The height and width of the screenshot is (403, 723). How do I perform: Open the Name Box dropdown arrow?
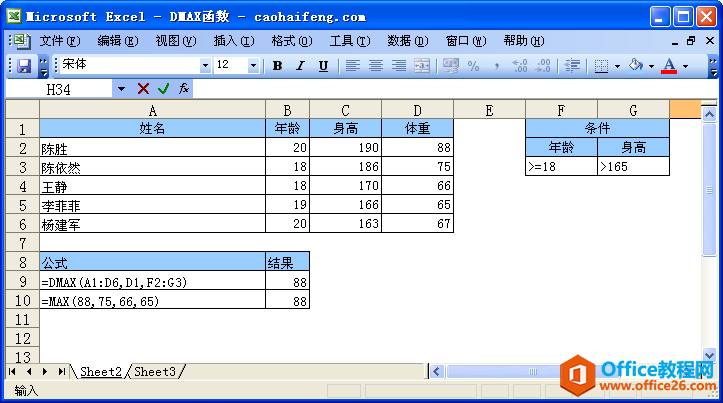pyautogui.click(x=121, y=89)
